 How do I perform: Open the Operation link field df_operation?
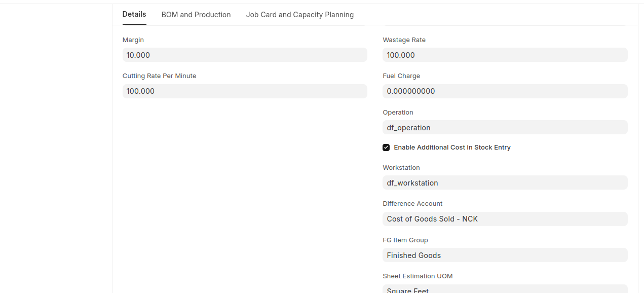pos(505,128)
